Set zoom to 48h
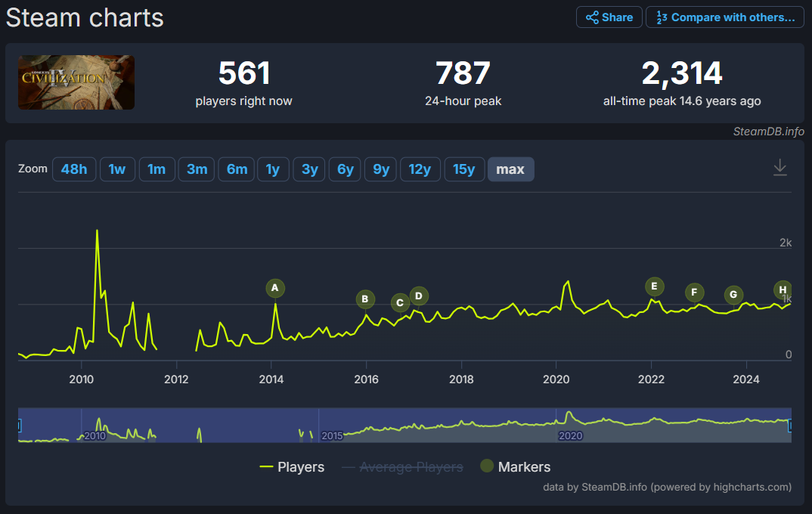Viewport: 812px width, 514px height. tap(74, 169)
